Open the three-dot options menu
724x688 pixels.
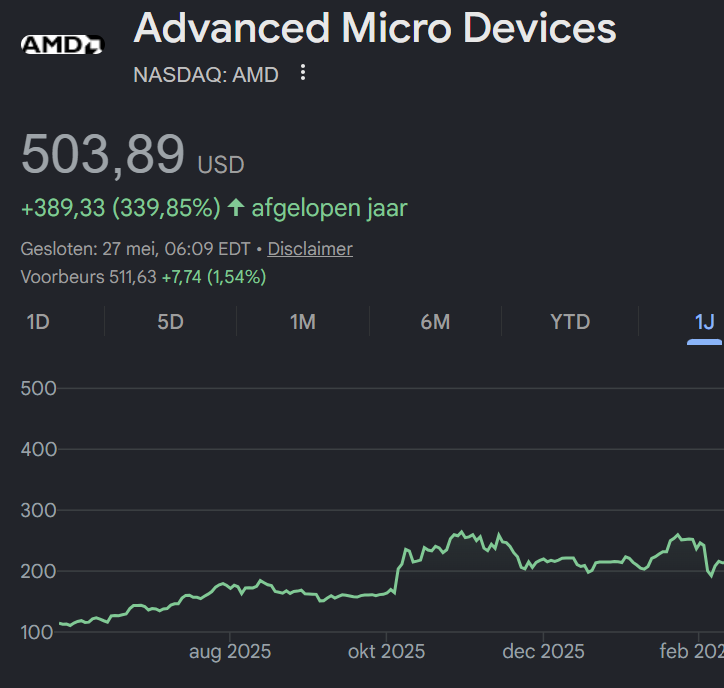(x=303, y=72)
